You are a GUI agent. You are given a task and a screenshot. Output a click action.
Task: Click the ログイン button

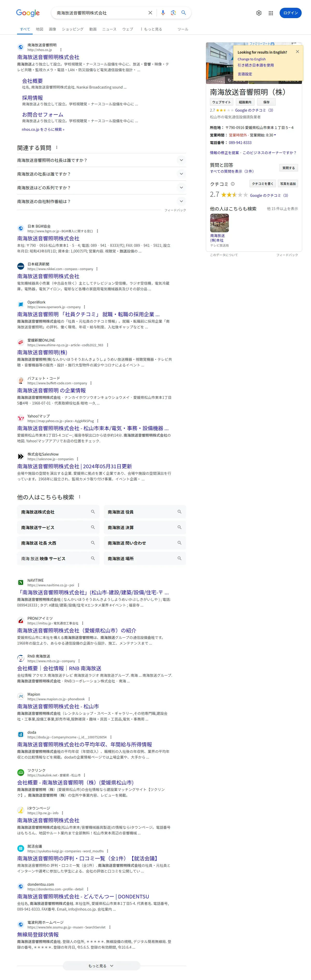pyautogui.click(x=291, y=13)
